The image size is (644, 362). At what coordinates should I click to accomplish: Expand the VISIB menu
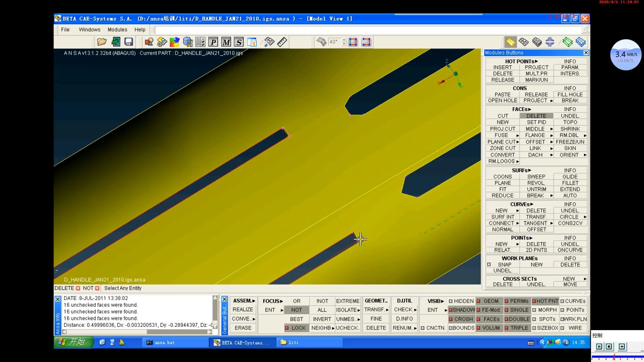[435, 301]
